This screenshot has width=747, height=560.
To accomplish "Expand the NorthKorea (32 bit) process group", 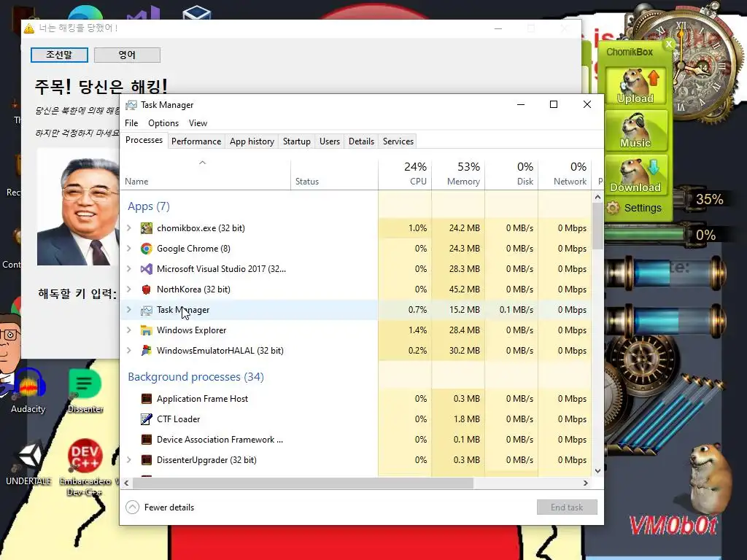I will [x=128, y=289].
